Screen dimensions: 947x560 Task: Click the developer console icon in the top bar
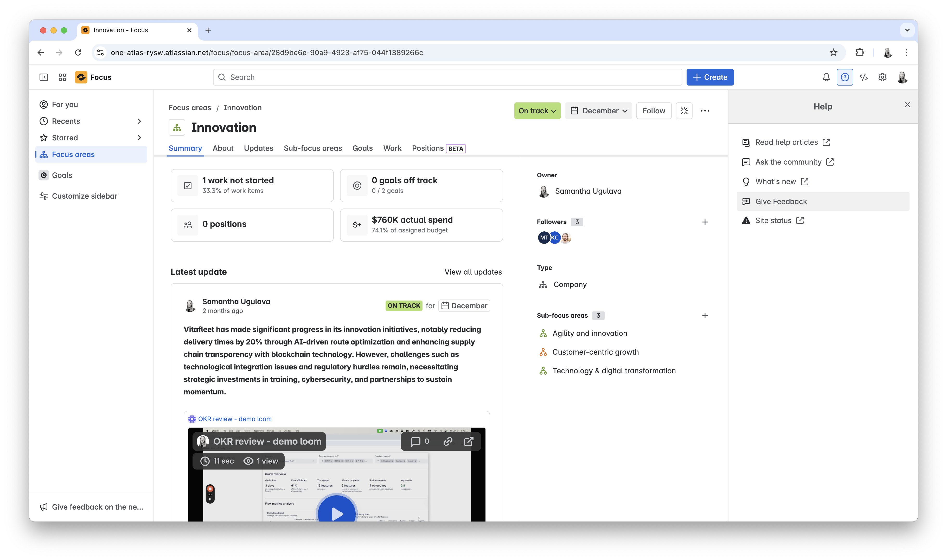863,77
